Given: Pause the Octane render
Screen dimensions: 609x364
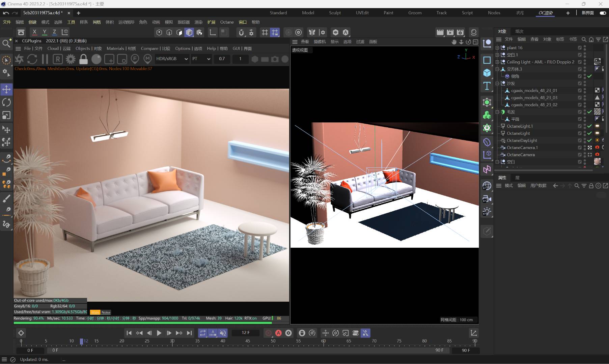Looking at the screenshot, I should pos(45,59).
